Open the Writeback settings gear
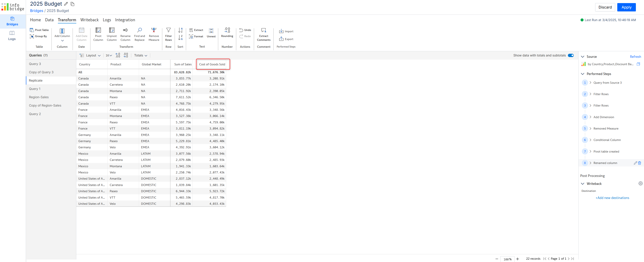Image resolution: width=644 pixels, height=262 pixels. point(640,183)
